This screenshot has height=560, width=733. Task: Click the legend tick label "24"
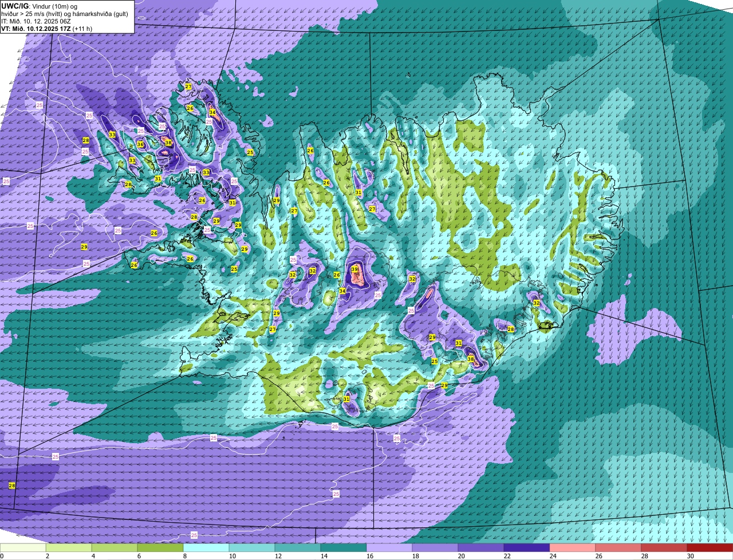[553, 556]
